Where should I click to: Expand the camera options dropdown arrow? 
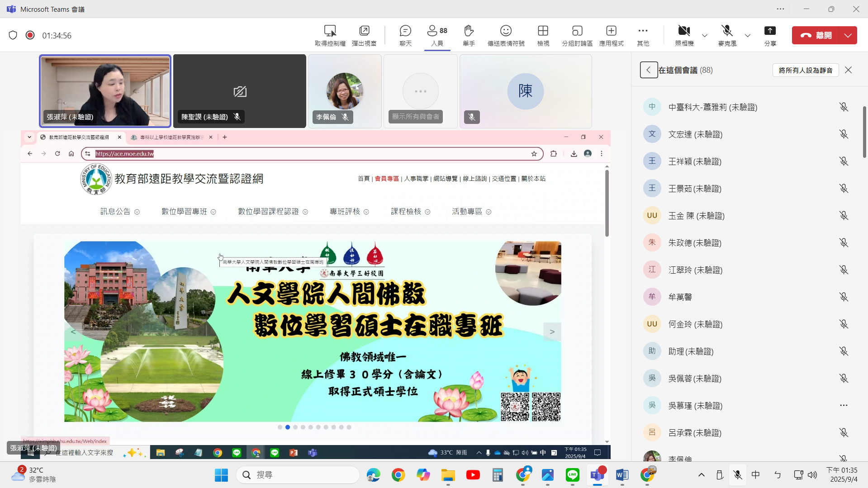705,35
